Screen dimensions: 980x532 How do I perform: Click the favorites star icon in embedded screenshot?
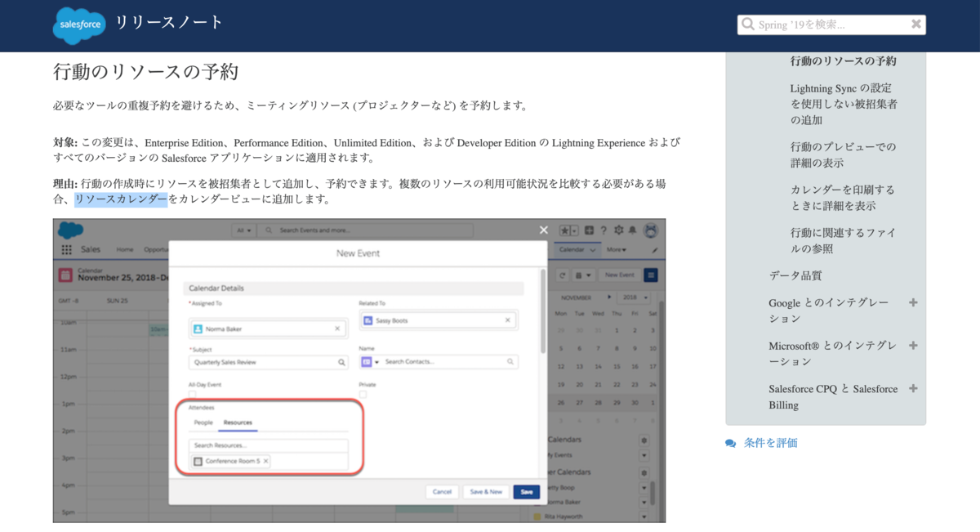pos(565,230)
